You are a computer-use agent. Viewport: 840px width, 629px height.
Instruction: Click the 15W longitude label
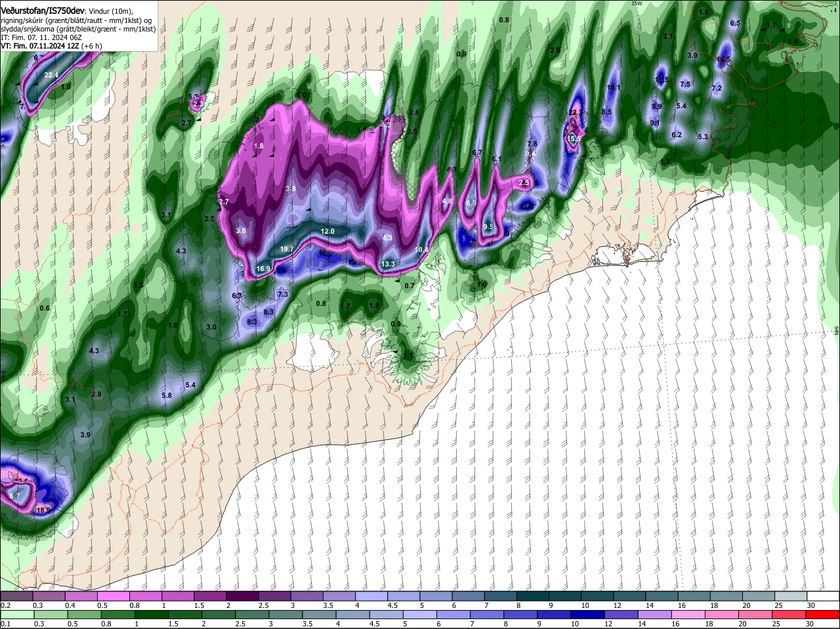pyautogui.click(x=636, y=3)
